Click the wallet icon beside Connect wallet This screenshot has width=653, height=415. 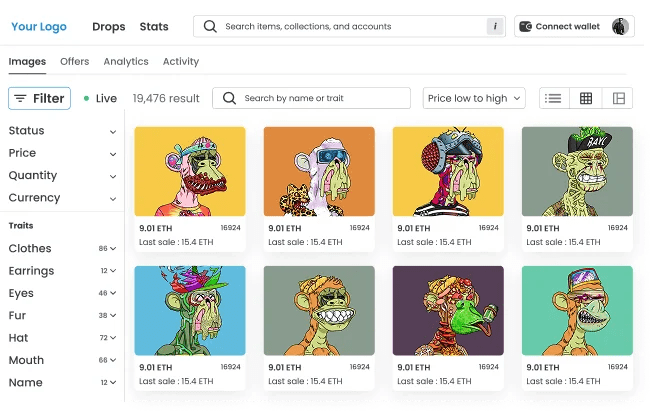[525, 26]
